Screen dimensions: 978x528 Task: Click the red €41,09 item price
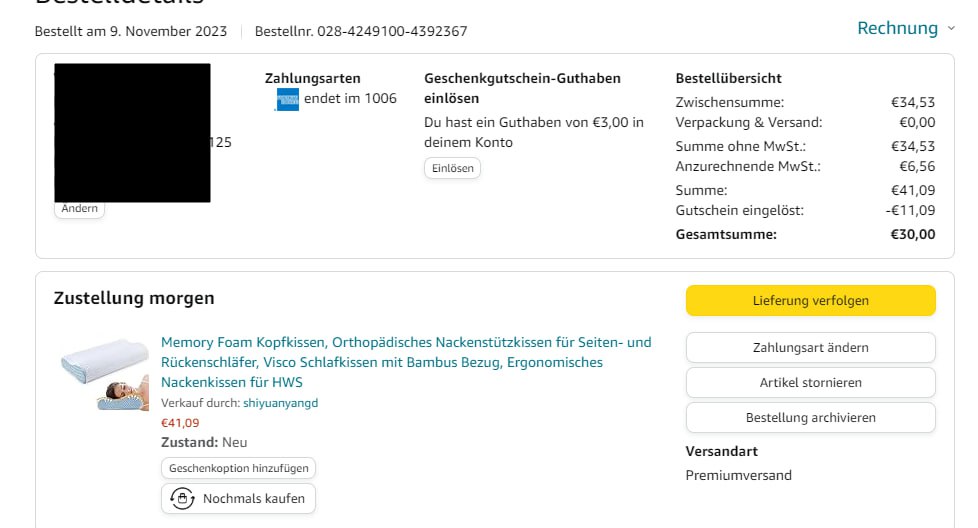[x=180, y=423]
